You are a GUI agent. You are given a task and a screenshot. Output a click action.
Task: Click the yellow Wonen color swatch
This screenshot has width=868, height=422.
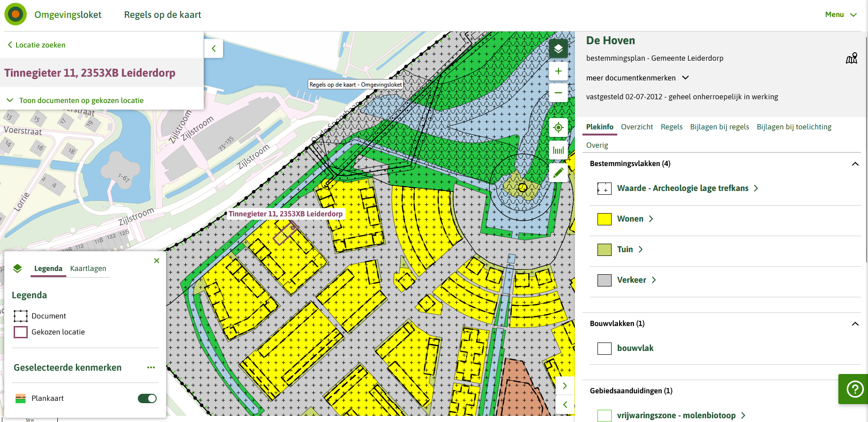point(604,219)
